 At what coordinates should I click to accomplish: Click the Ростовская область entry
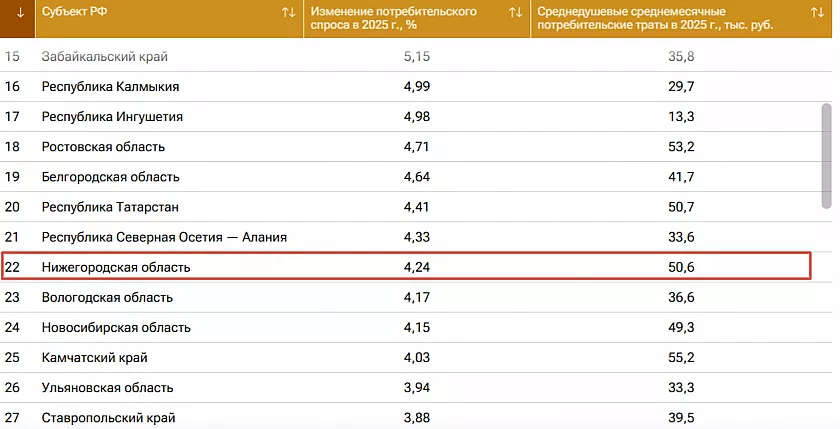(x=103, y=147)
